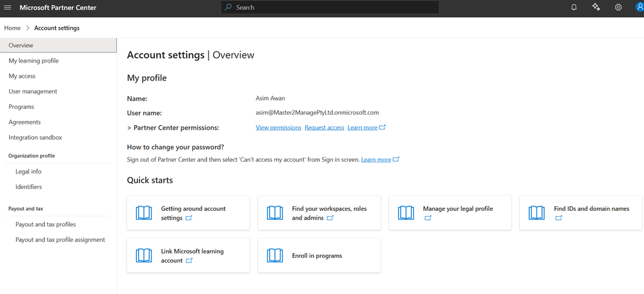Screen dimensions: 644x294
Task: Click book icon on Find your workspaces card
Action: pos(275,213)
